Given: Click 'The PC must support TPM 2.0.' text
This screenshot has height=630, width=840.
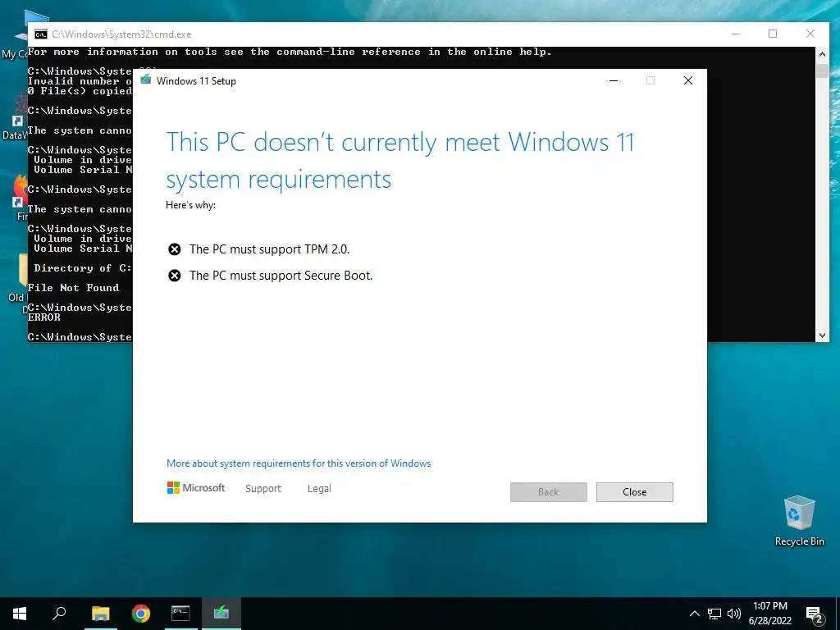Looking at the screenshot, I should (269, 249).
